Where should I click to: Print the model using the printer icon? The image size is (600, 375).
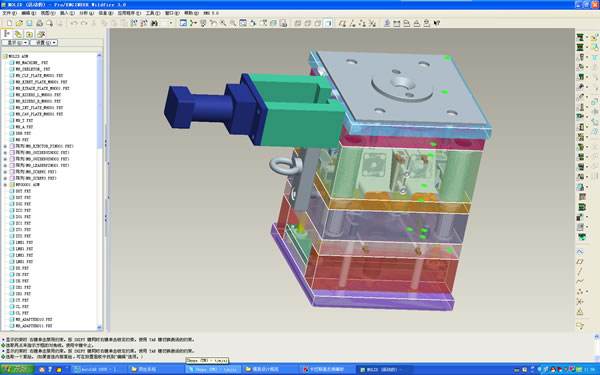[x=39, y=23]
